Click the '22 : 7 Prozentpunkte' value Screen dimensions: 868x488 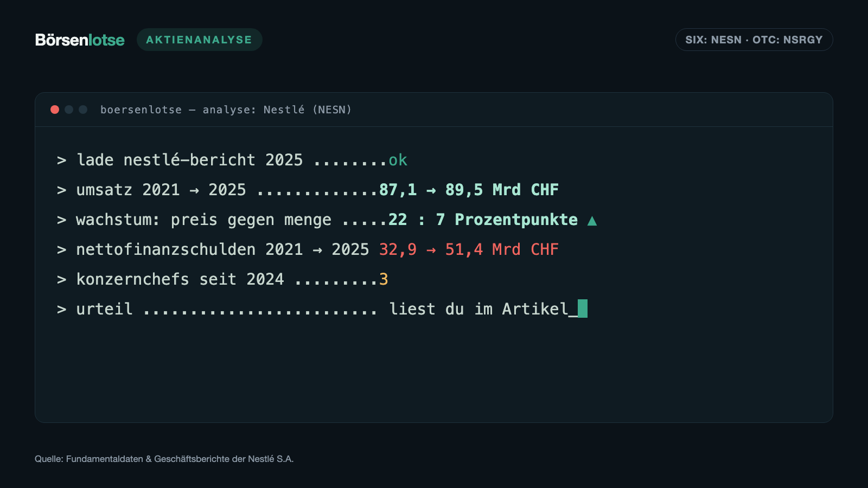(483, 220)
